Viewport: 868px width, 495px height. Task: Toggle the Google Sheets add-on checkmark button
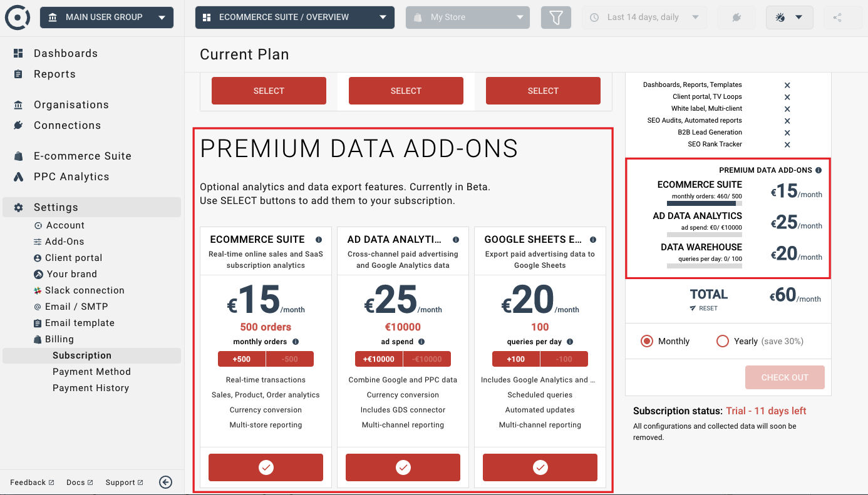tap(540, 467)
